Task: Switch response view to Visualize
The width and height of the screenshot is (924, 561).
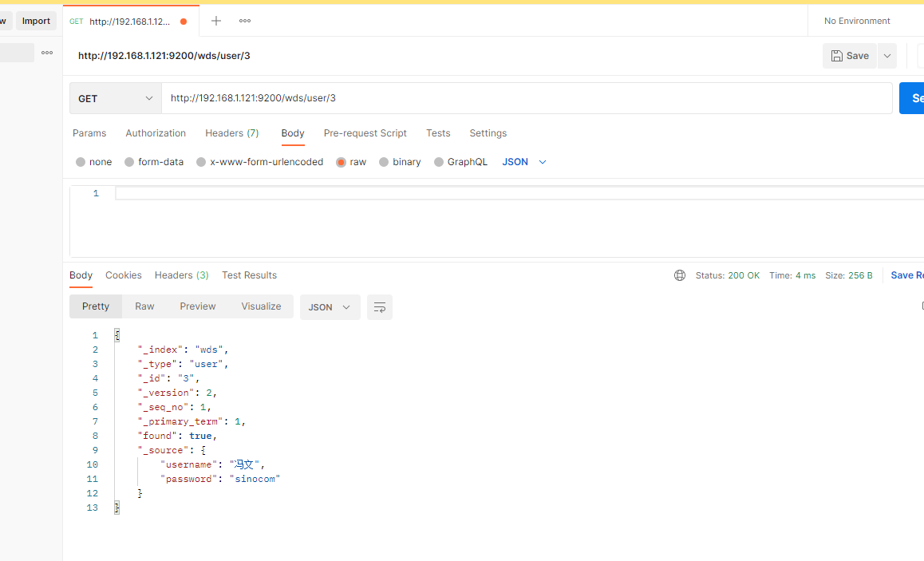Action: click(261, 306)
